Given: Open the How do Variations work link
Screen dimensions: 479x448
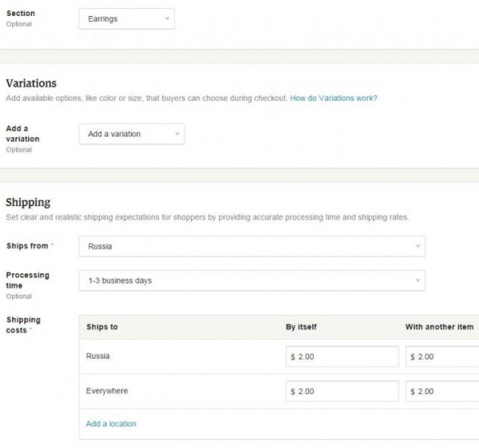Looking at the screenshot, I should click(334, 98).
